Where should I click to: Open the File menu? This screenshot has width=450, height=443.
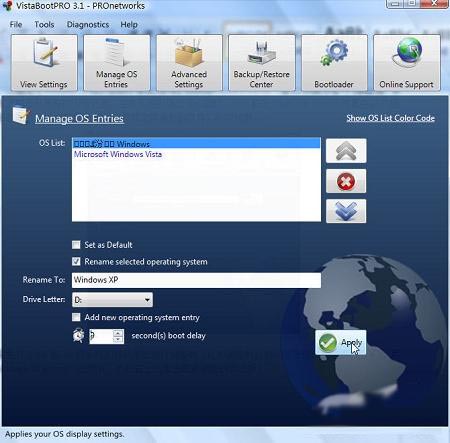click(x=16, y=25)
